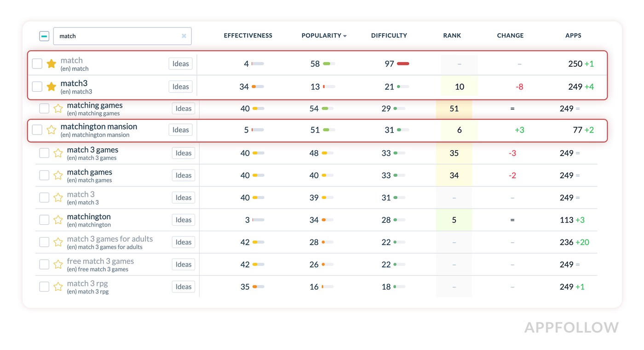Open Ideas for 'match 3 games for adults'
The width and height of the screenshot is (644, 350).
[x=183, y=242]
